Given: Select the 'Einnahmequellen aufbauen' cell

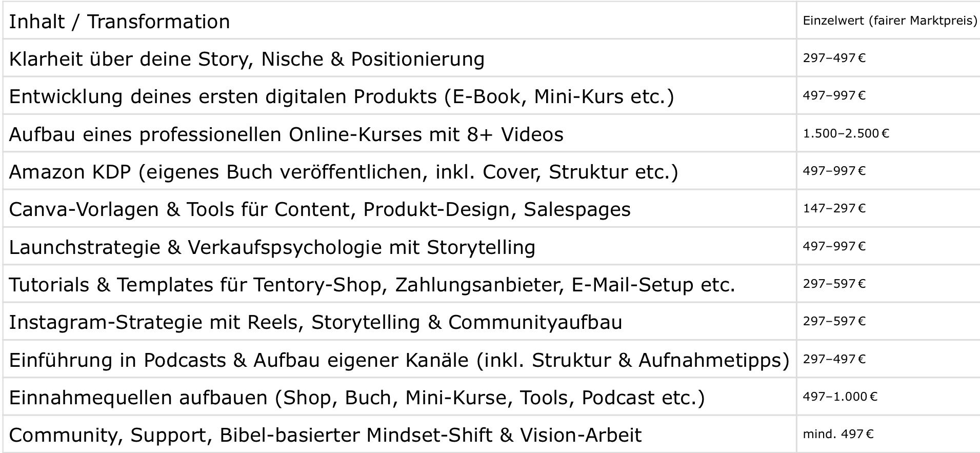Looking at the screenshot, I should coord(399,397).
